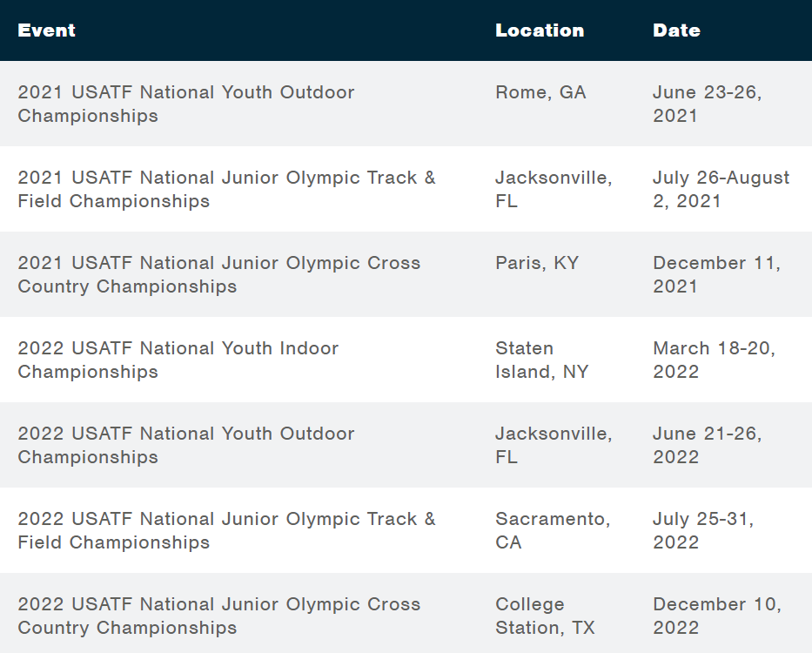The width and height of the screenshot is (812, 653).
Task: Click the Staten Island, NY location cell
Action: point(541,360)
